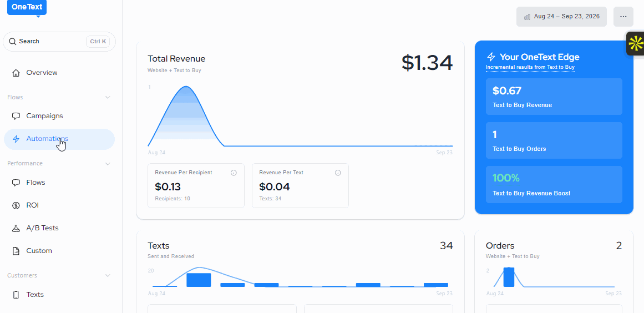Collapse the Flows sidebar section
This screenshot has height=313, width=644.
tap(108, 97)
